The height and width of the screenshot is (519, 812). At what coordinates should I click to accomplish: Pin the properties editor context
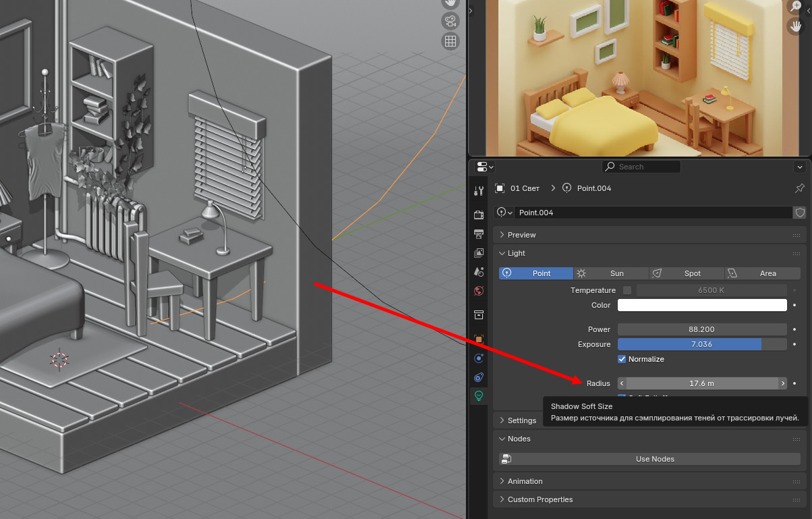tap(800, 188)
